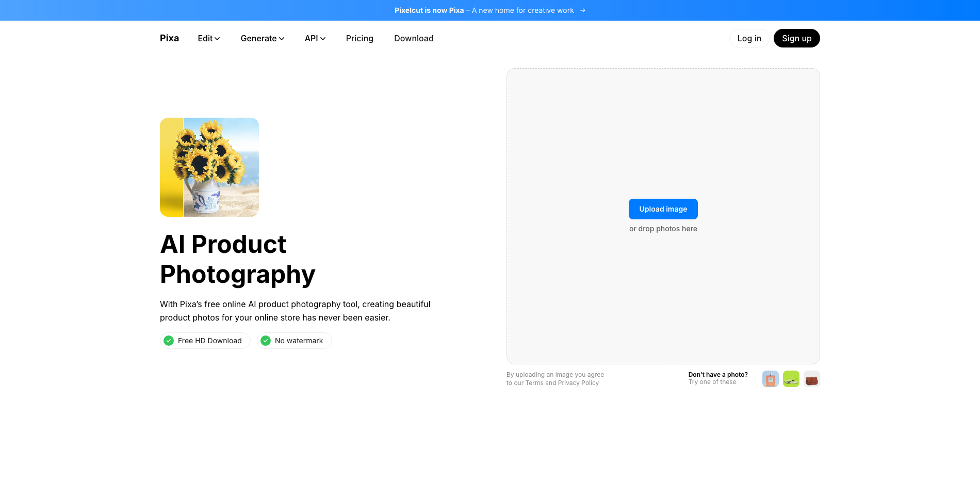The image size is (980, 480).
Task: Click the sunflower vase preview image
Action: point(209,167)
